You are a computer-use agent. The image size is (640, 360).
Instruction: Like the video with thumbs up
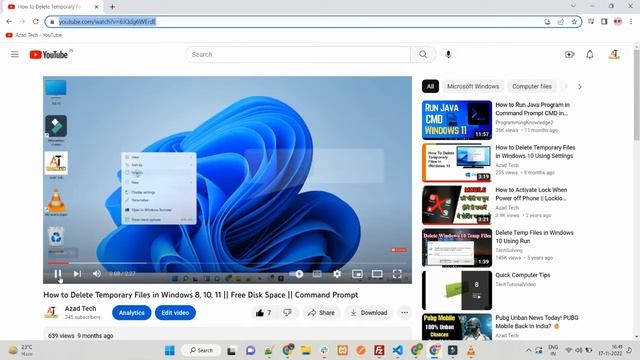pos(263,313)
